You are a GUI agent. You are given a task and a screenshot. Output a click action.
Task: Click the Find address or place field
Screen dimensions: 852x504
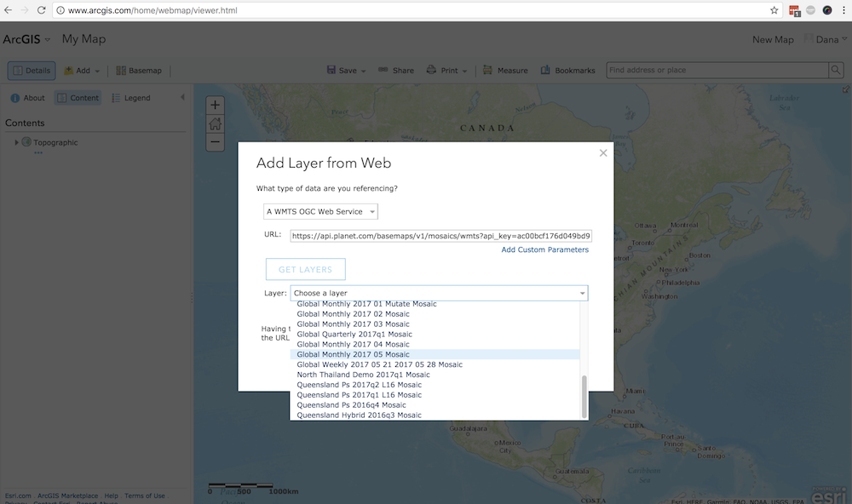point(717,70)
